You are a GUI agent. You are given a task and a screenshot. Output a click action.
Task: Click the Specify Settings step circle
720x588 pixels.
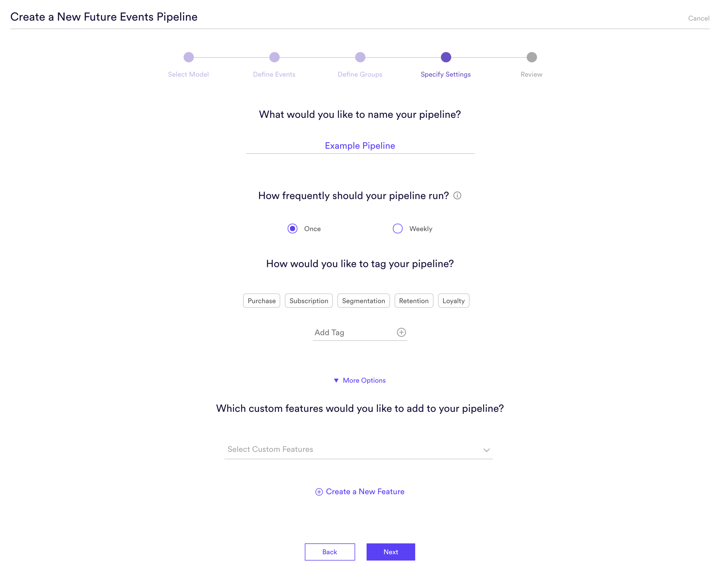point(446,57)
